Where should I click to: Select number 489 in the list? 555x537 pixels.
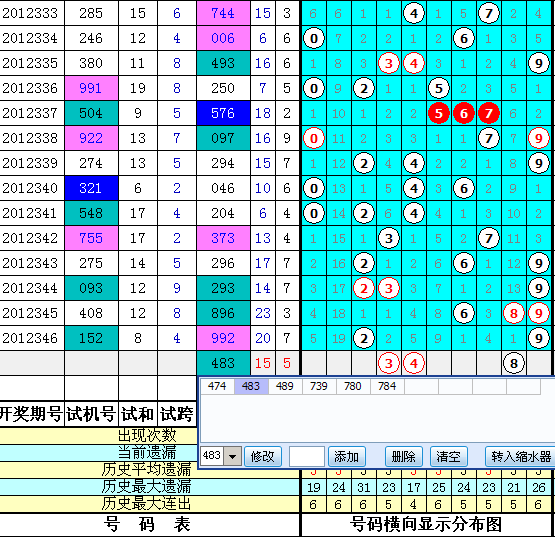[x=285, y=386]
